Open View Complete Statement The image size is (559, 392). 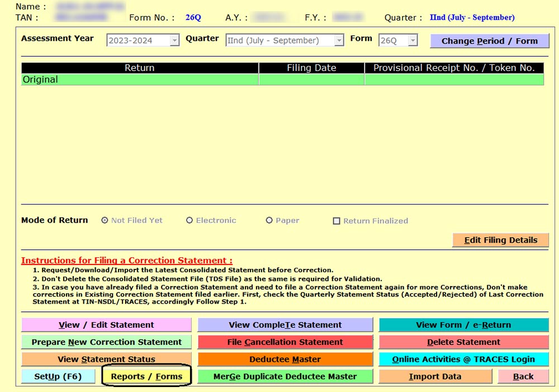(285, 325)
